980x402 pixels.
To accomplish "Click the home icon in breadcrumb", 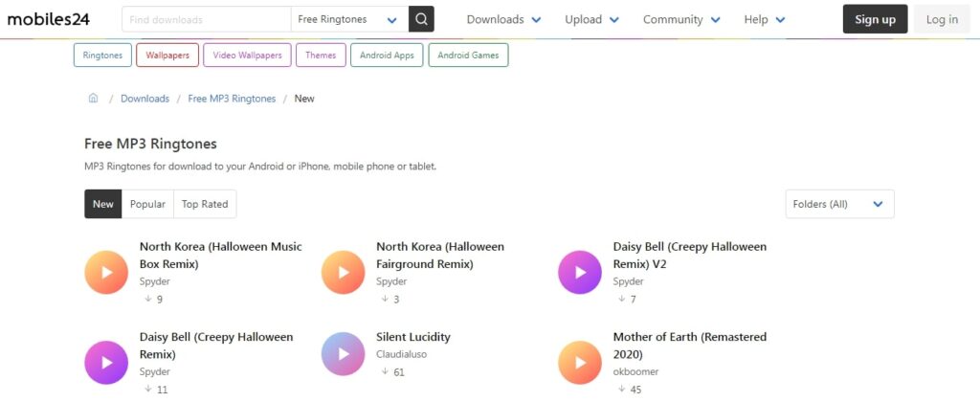I will 94,99.
